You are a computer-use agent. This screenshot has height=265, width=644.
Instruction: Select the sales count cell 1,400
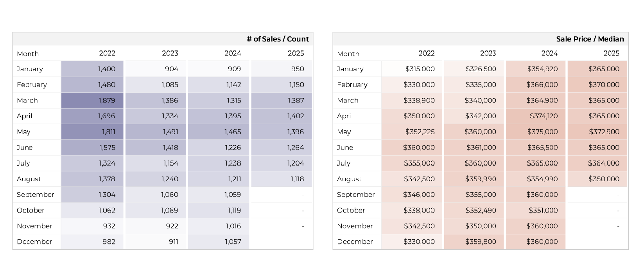coord(92,69)
